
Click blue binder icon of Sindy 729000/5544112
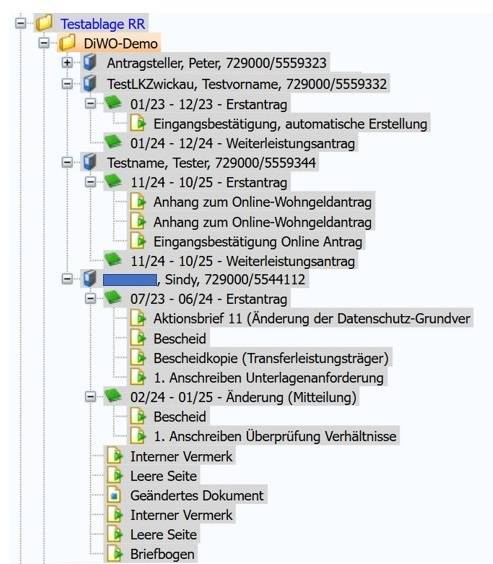[90, 279]
